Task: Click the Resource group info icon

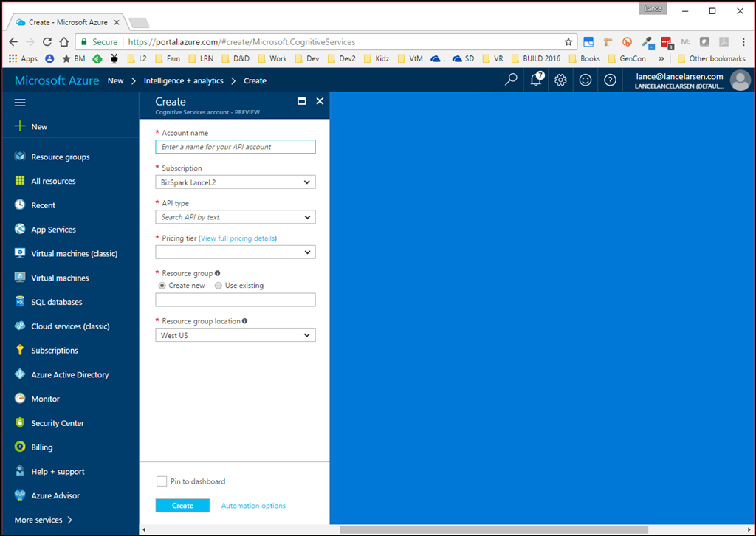Action: point(218,273)
